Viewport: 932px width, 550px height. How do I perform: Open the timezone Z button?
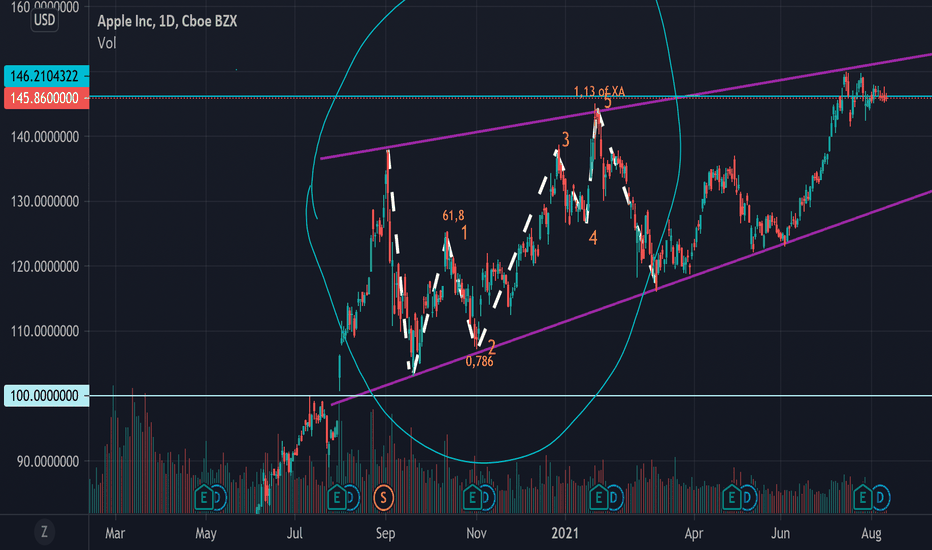pyautogui.click(x=44, y=531)
